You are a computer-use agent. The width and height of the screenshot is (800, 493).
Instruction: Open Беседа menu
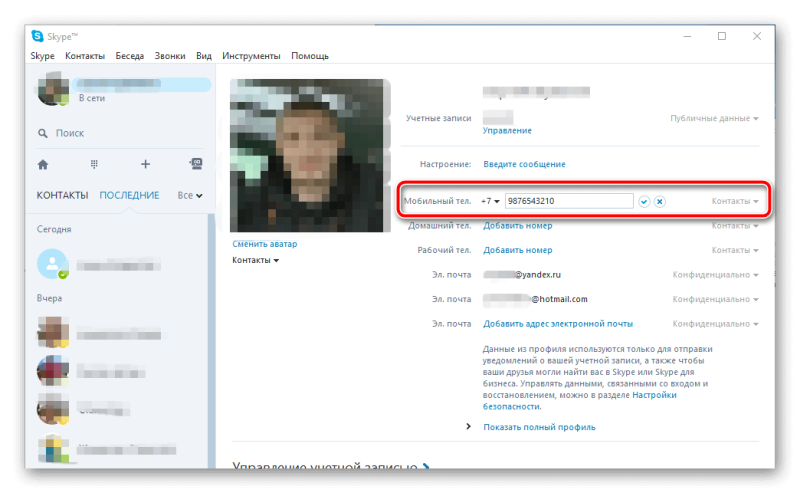130,56
